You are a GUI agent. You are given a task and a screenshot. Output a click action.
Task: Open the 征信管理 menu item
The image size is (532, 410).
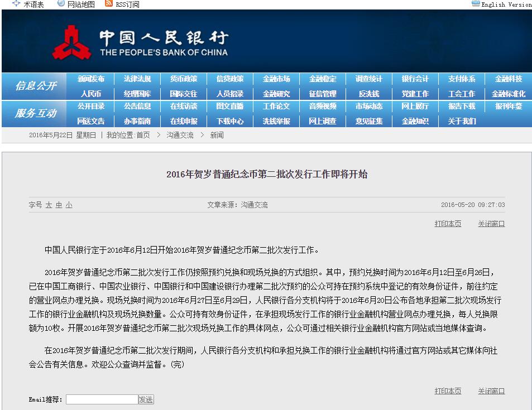pos(323,94)
